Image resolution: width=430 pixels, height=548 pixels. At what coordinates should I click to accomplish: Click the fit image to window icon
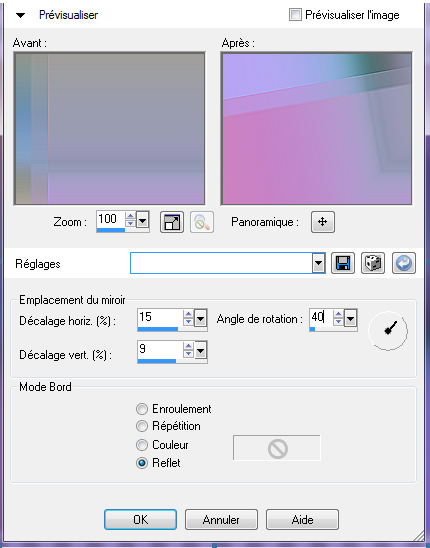point(172,222)
